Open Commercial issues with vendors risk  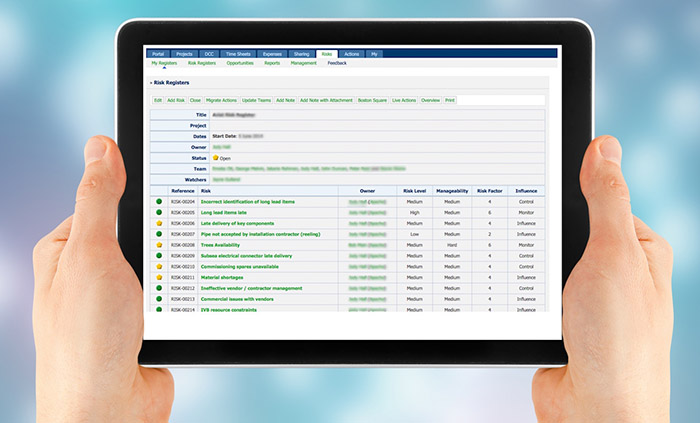click(237, 299)
